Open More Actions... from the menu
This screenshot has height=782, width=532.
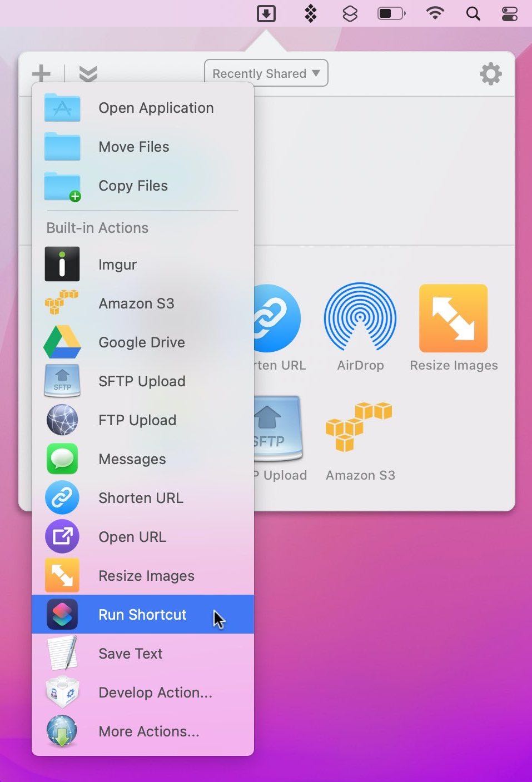[x=148, y=731]
